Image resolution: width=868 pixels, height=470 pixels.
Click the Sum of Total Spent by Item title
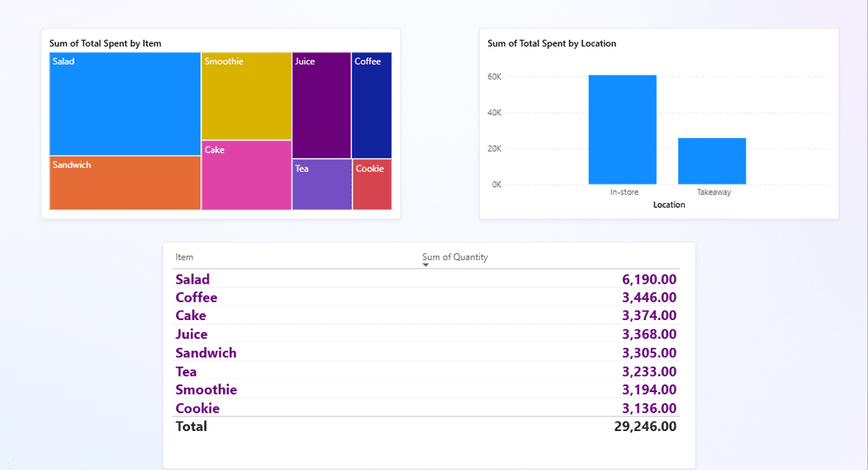tap(105, 43)
